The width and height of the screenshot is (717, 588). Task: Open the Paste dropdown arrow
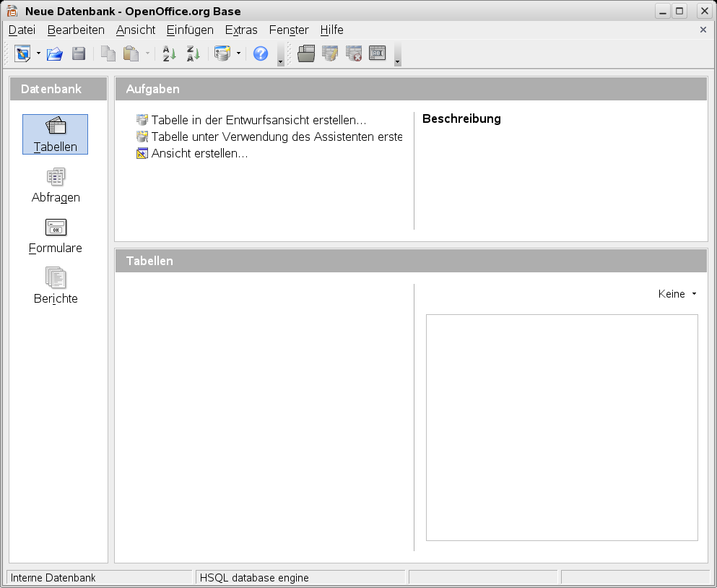click(148, 53)
